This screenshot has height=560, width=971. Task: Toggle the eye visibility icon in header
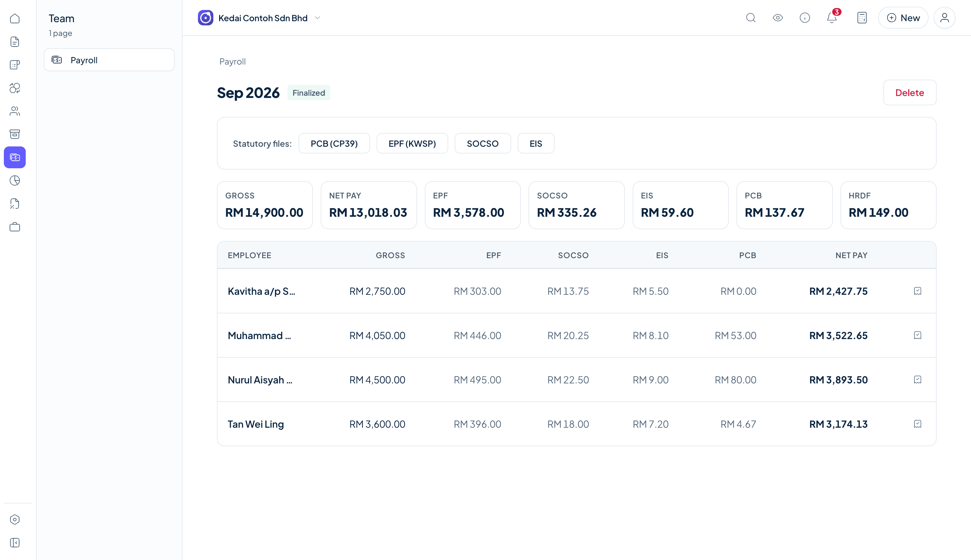coord(778,18)
